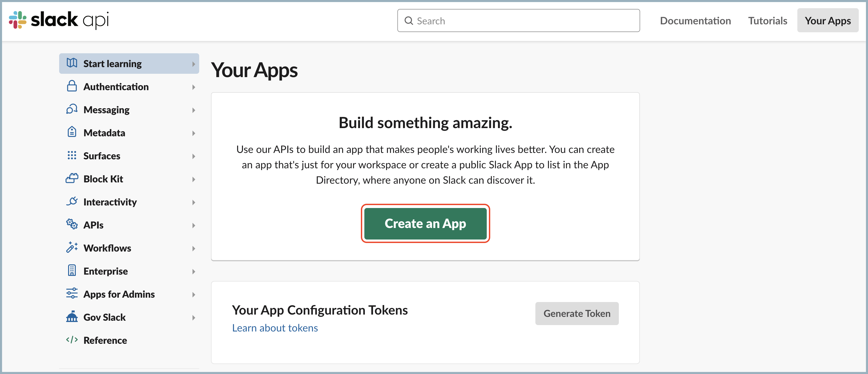Click the Workflows magic wand icon
The width and height of the screenshot is (868, 374).
point(72,247)
